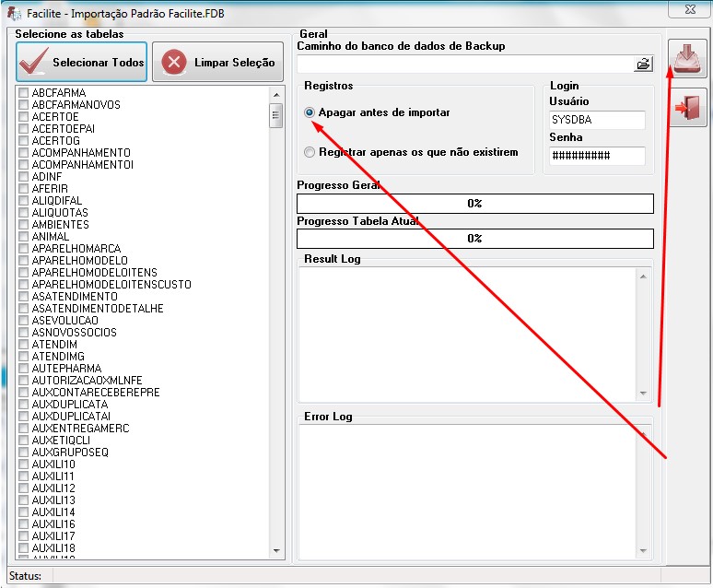Check the AUXDUPLICATA table checkbox
The width and height of the screenshot is (713, 588).
point(23,405)
